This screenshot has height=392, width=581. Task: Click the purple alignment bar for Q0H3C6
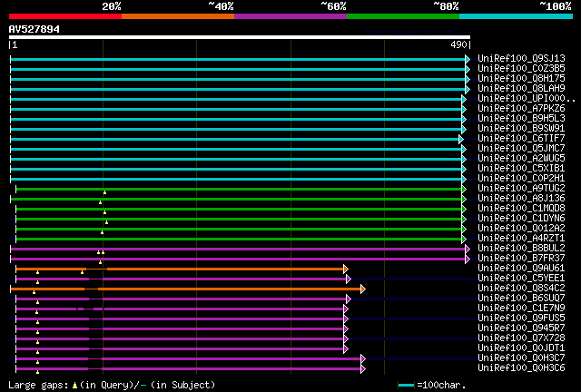tap(191, 369)
